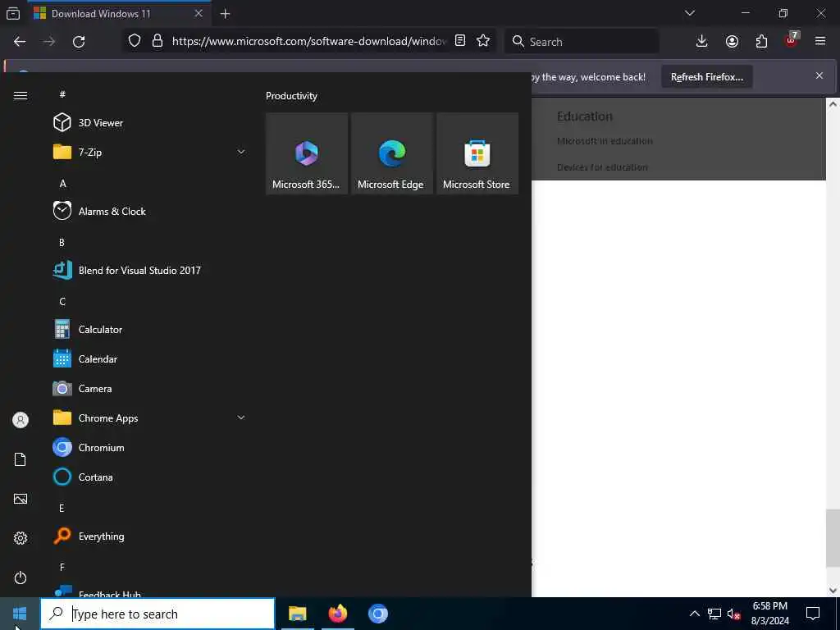
Task: Open Firefox View icon
Action: pyautogui.click(x=13, y=13)
